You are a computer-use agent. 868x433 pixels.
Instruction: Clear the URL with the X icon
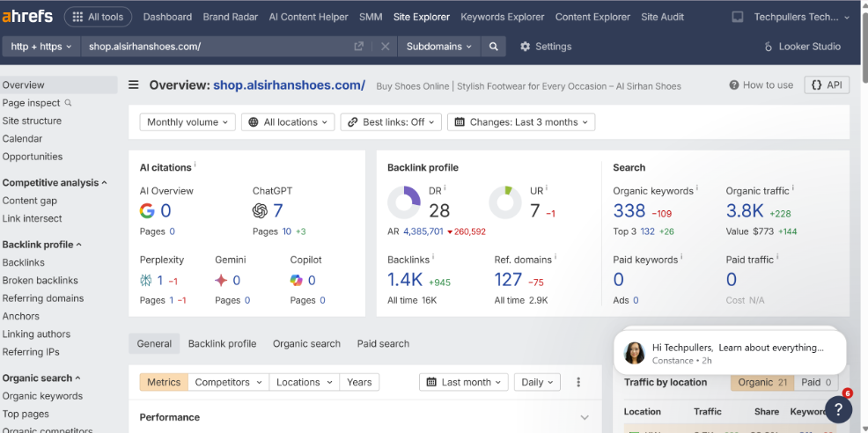(x=386, y=47)
